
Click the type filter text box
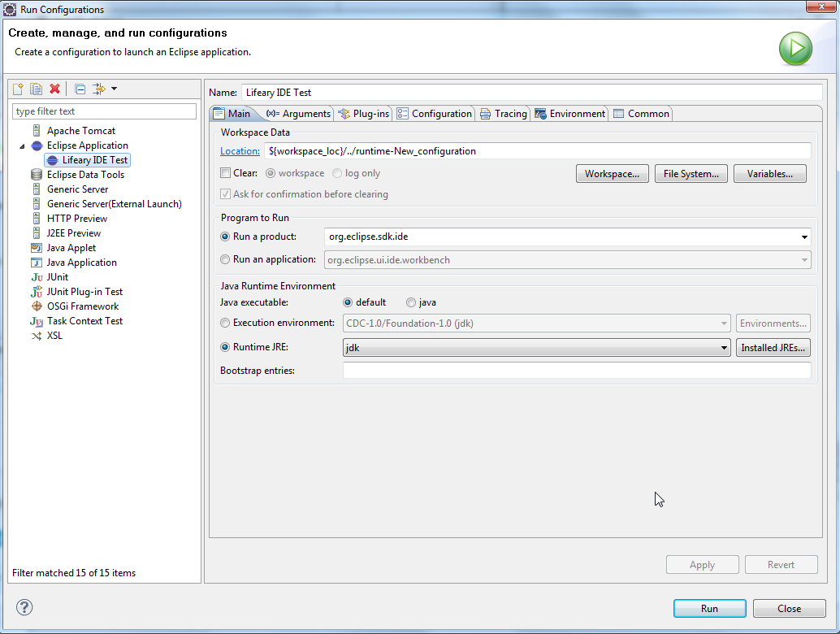[104, 111]
